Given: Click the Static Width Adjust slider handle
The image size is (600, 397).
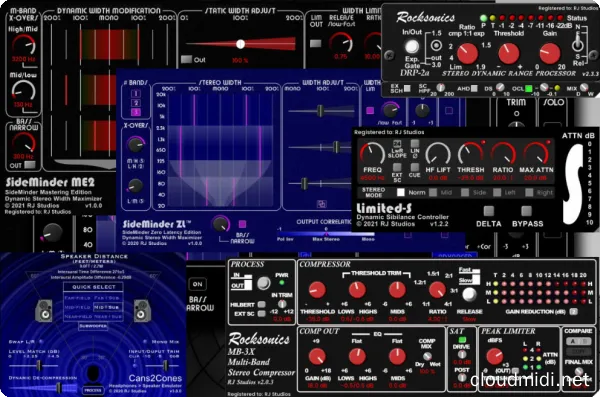Looking at the screenshot, I should pyautogui.click(x=240, y=44).
